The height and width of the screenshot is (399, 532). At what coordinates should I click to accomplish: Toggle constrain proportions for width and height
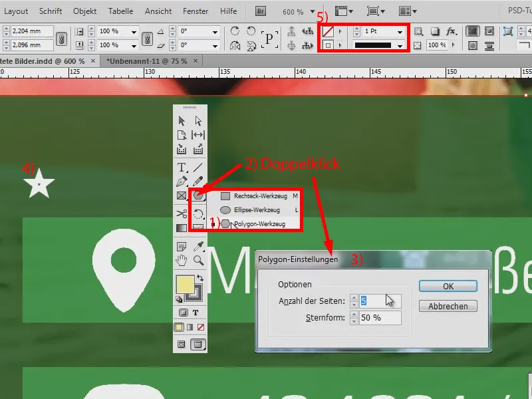click(61, 39)
